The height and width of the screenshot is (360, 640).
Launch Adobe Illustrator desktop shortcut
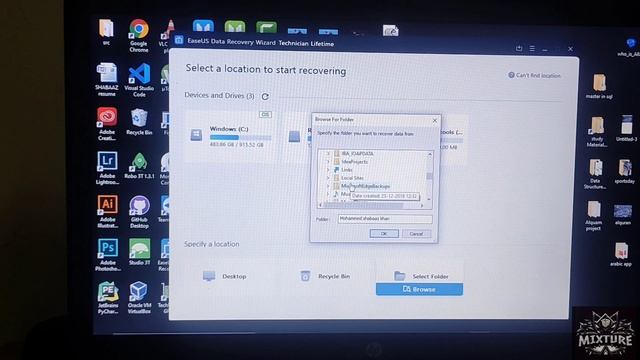107,211
